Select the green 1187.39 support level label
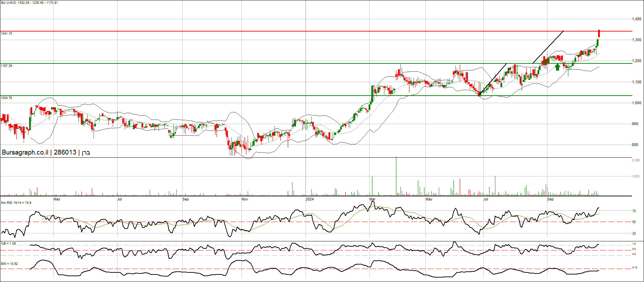The image size is (644, 282). click(7, 65)
